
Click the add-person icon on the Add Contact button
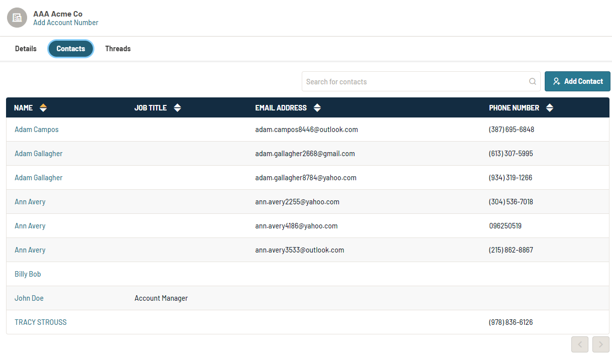click(x=556, y=81)
